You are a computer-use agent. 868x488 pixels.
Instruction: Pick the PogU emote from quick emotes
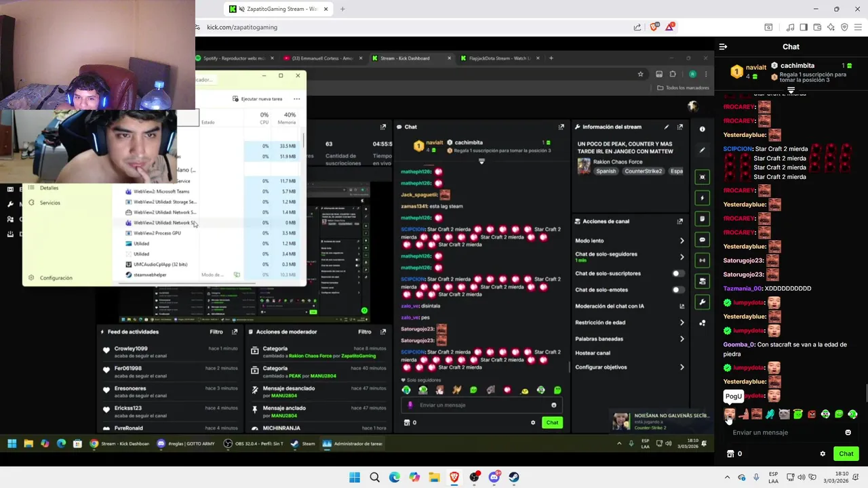coord(730,413)
